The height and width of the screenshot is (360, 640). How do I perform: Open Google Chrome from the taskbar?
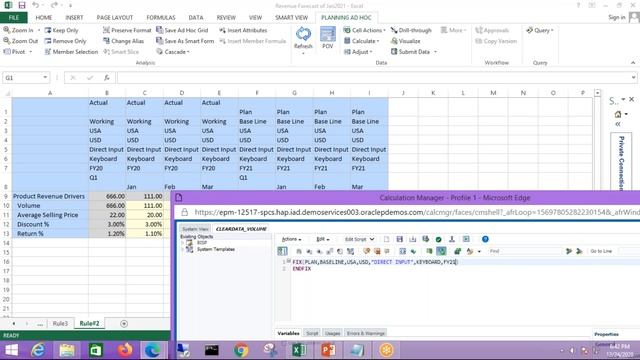coord(241,350)
